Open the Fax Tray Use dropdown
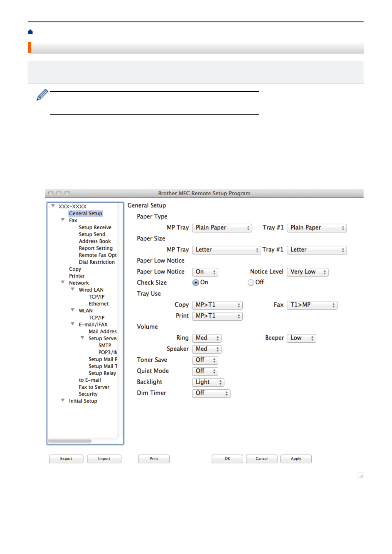Screen dimensions: 392x554 pyautogui.click(x=312, y=305)
